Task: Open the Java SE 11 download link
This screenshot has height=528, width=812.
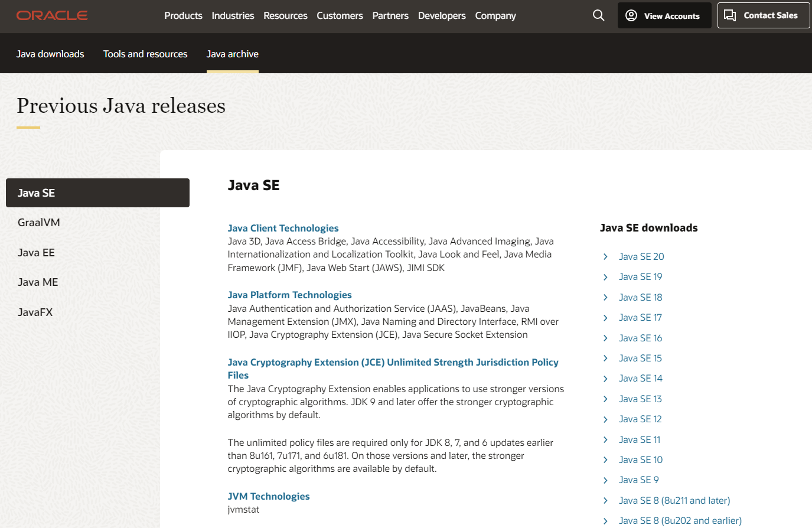Action: (640, 440)
